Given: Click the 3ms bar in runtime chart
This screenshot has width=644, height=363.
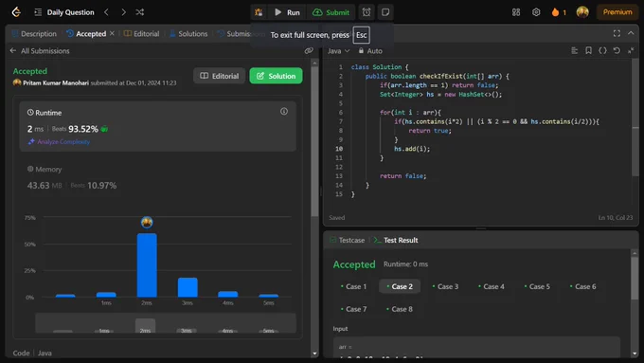Looking at the screenshot, I should pos(188,287).
